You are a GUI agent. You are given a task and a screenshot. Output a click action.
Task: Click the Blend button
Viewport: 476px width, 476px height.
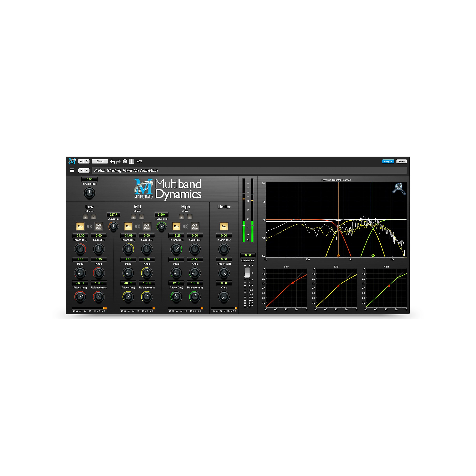[x=100, y=161]
